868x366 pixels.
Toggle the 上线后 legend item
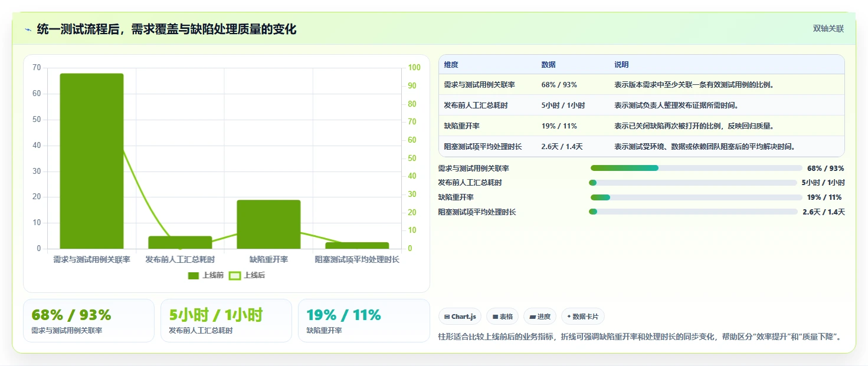coord(247,275)
